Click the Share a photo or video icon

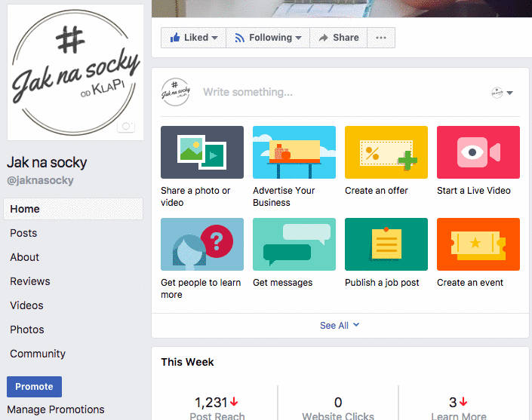coord(202,152)
